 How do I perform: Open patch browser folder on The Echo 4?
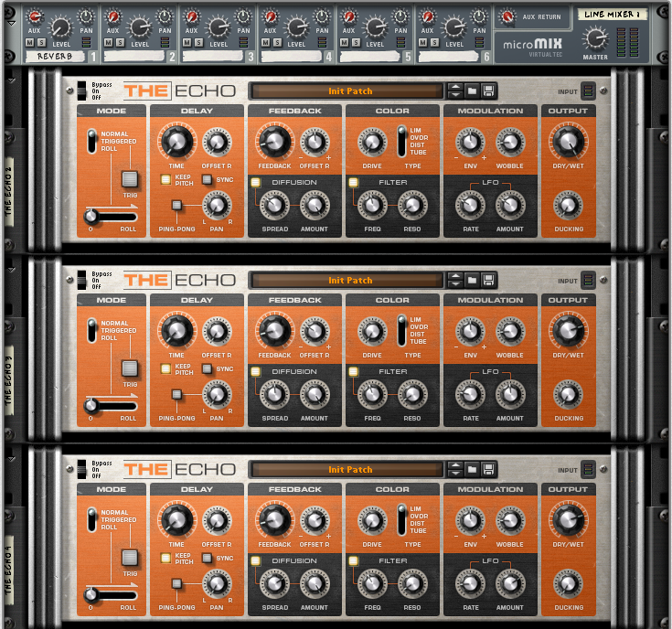473,469
